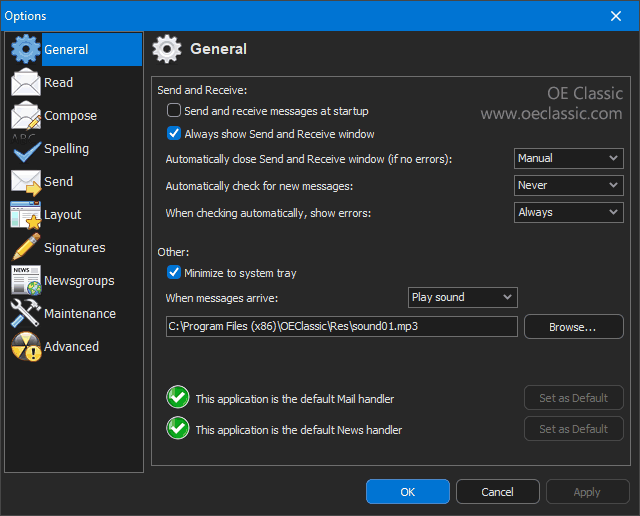Open the show errors dropdown set to Always
The image size is (640, 516).
(x=569, y=212)
